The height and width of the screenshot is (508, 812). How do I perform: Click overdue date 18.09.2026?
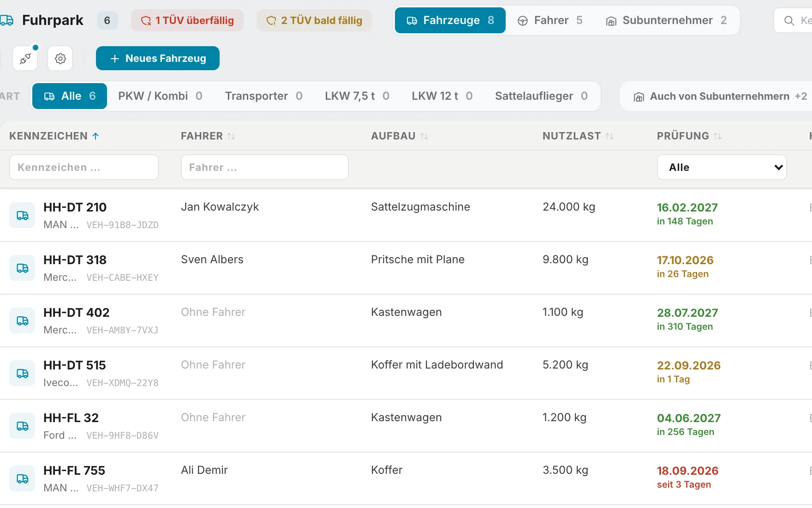[x=687, y=471]
